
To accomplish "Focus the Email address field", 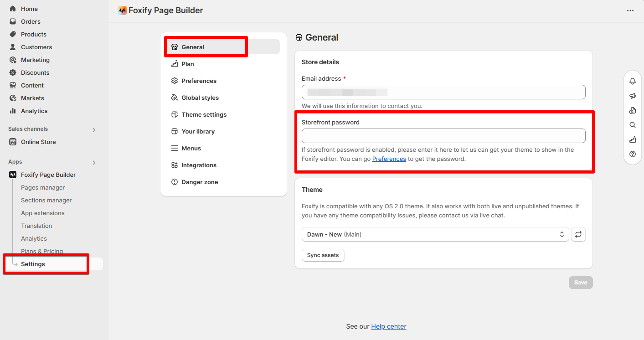I will 443,92.
